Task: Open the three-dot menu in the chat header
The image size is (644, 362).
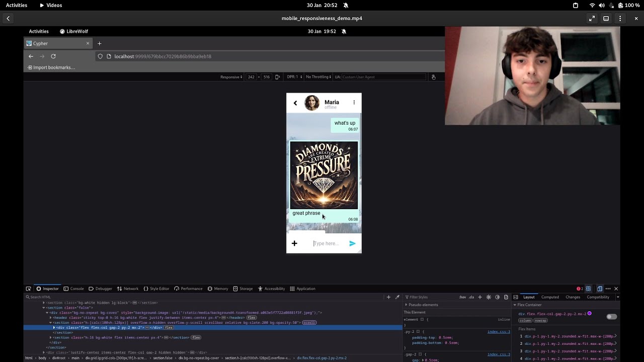Action: pyautogui.click(x=354, y=103)
